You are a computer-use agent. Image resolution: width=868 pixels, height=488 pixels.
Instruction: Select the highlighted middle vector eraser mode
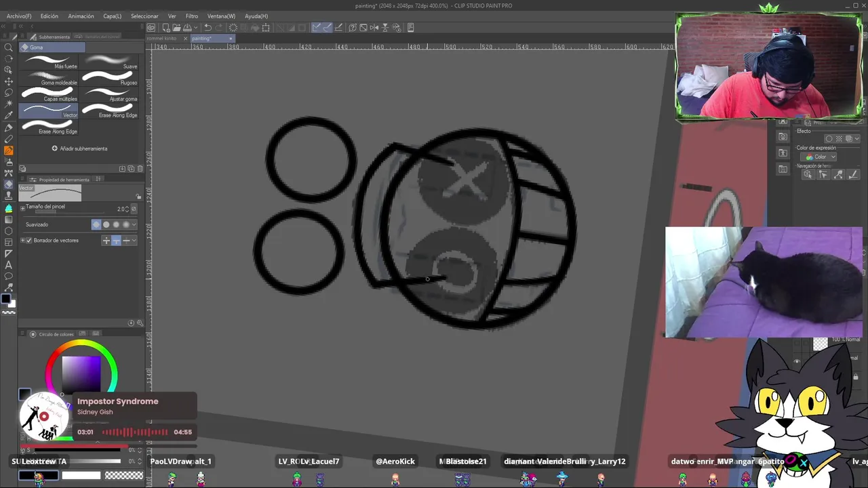116,241
